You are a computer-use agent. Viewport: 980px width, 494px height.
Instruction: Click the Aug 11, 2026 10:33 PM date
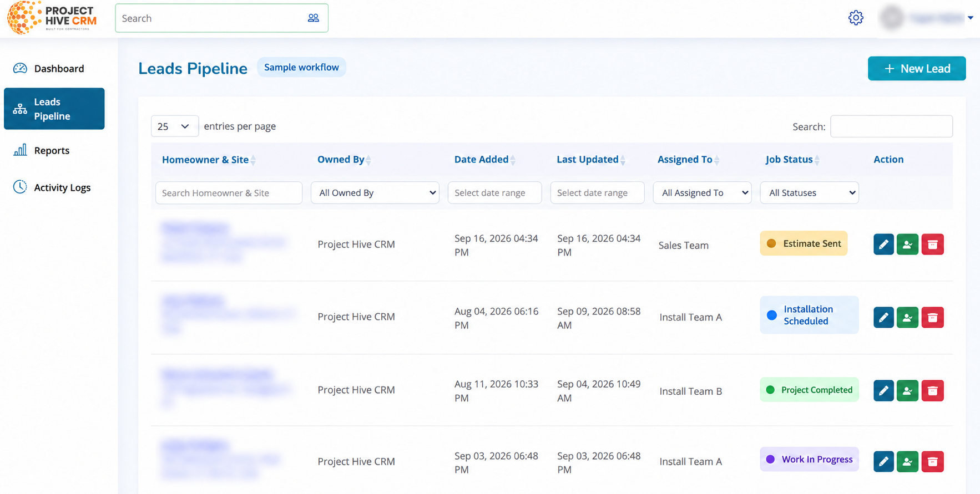pyautogui.click(x=496, y=391)
